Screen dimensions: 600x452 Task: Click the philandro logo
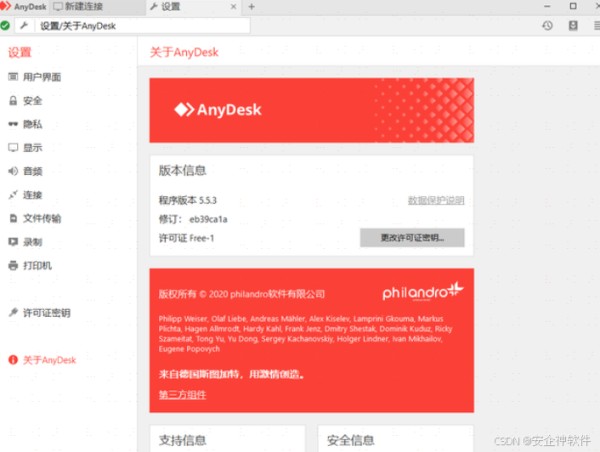(422, 292)
